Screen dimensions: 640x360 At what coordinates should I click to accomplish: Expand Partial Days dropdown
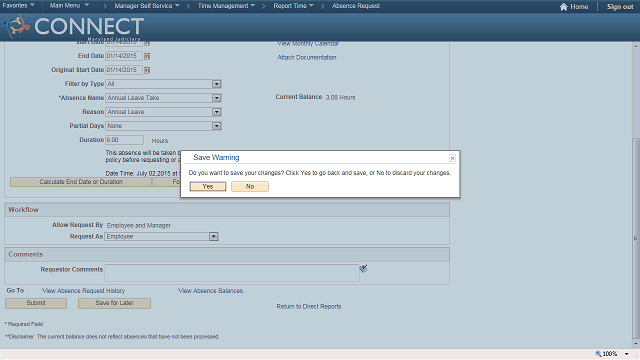pos(216,126)
